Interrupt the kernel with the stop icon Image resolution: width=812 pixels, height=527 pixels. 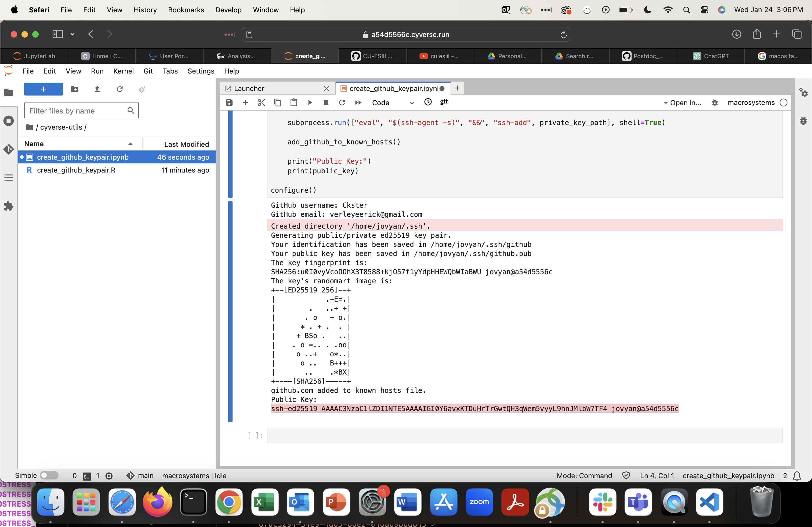coord(326,103)
